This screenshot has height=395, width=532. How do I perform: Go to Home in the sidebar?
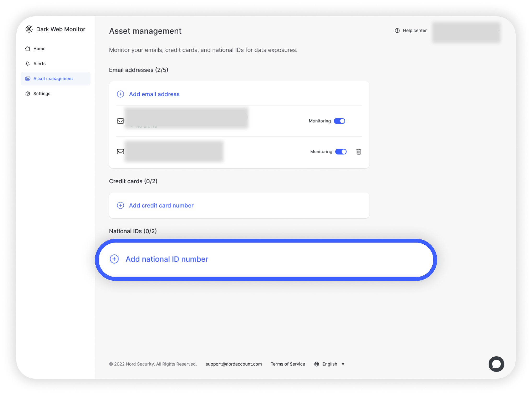39,49
